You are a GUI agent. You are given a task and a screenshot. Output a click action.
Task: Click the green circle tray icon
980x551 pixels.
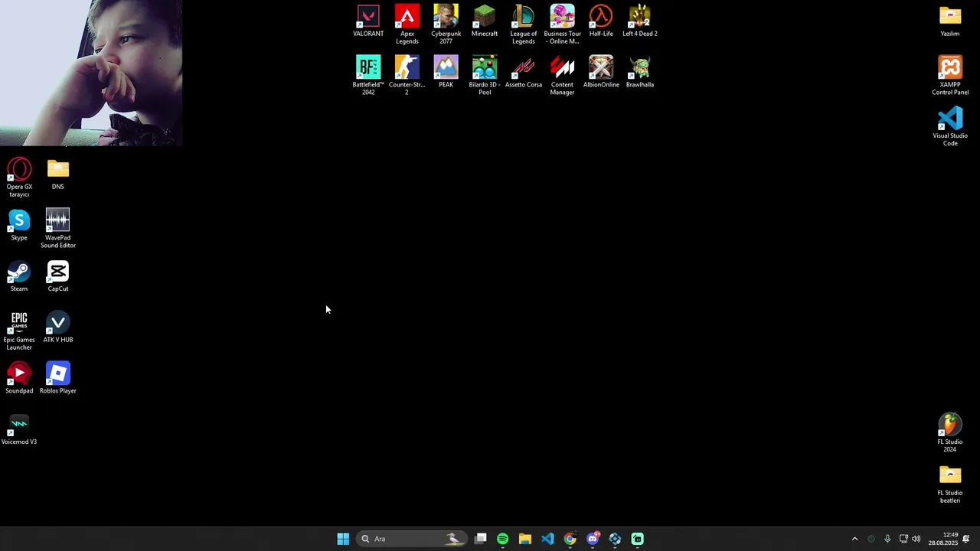(x=871, y=539)
